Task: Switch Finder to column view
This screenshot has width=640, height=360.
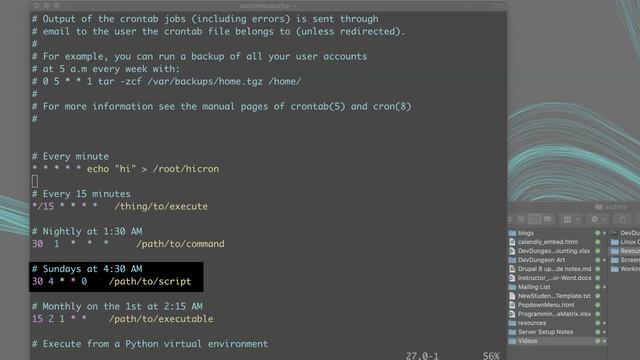Action: pyautogui.click(x=534, y=219)
